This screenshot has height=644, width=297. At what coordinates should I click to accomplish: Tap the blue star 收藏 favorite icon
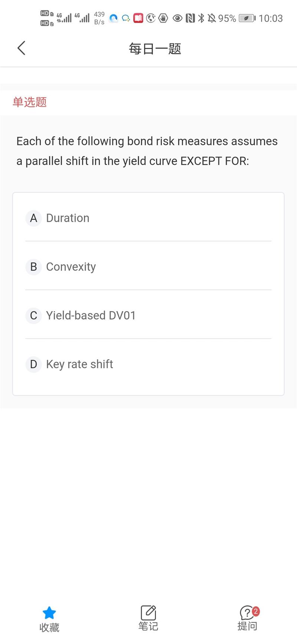click(49, 613)
